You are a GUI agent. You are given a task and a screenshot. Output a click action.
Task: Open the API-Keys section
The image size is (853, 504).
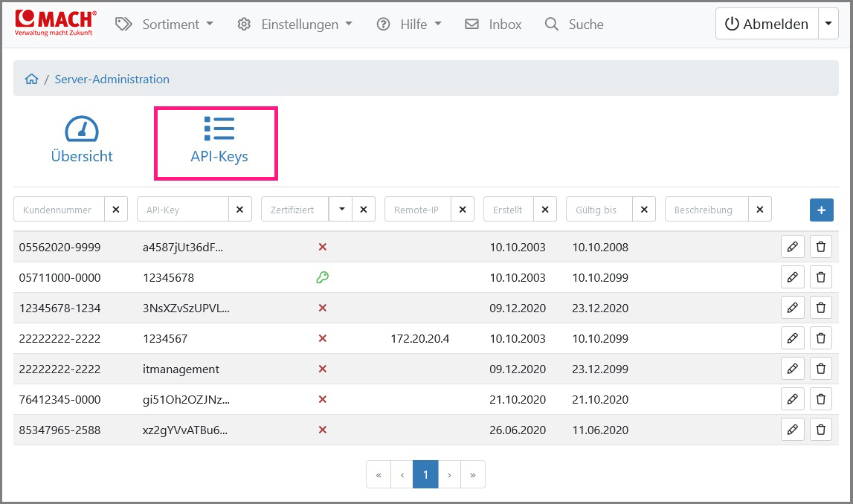point(219,140)
